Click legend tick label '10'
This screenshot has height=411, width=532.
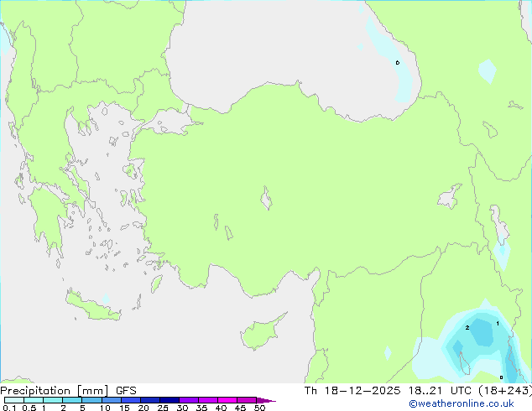point(105,408)
